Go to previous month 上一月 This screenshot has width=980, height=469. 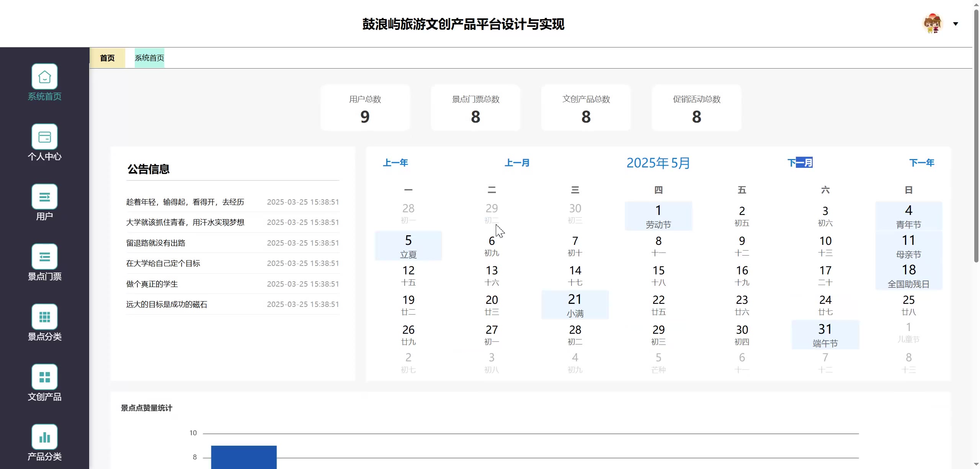pyautogui.click(x=517, y=163)
